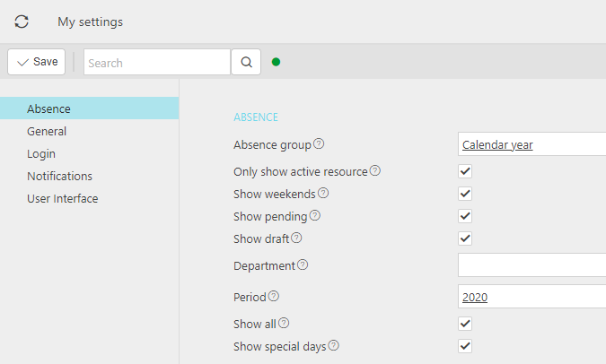Click the refresh icon beside My settings
The height and width of the screenshot is (364, 606).
coord(22,22)
